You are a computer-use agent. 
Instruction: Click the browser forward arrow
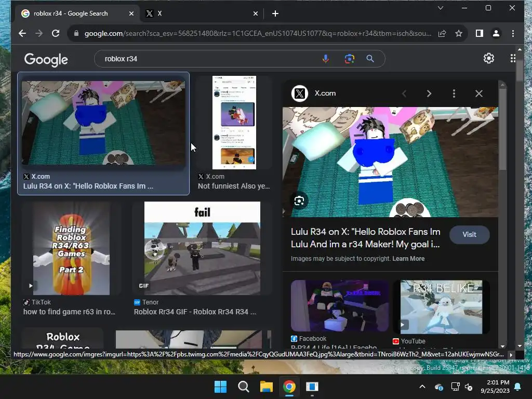pyautogui.click(x=39, y=33)
